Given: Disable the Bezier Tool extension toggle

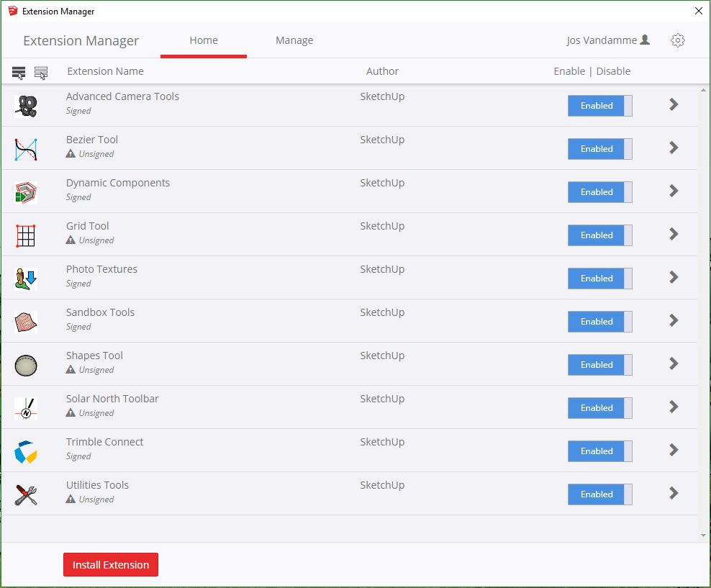Looking at the screenshot, I should pos(600,149).
